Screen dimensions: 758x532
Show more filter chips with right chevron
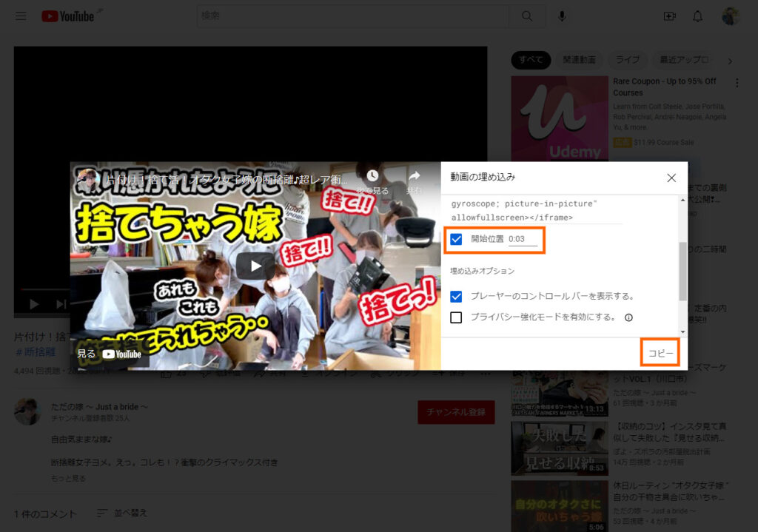[x=730, y=61]
